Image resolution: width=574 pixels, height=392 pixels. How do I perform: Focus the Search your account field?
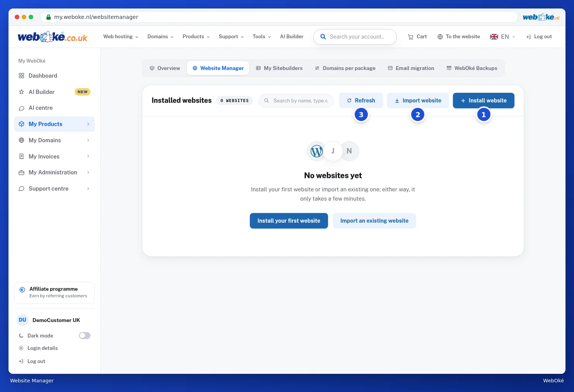355,37
